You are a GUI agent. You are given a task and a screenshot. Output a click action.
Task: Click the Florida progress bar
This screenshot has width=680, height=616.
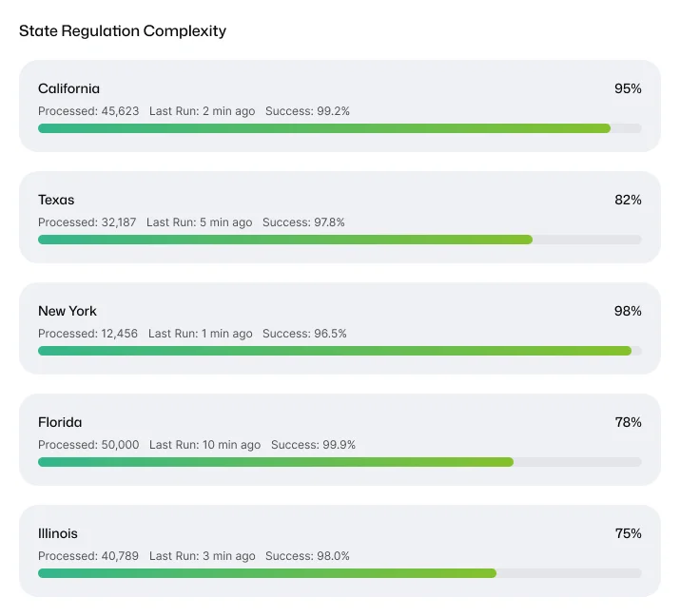point(340,462)
